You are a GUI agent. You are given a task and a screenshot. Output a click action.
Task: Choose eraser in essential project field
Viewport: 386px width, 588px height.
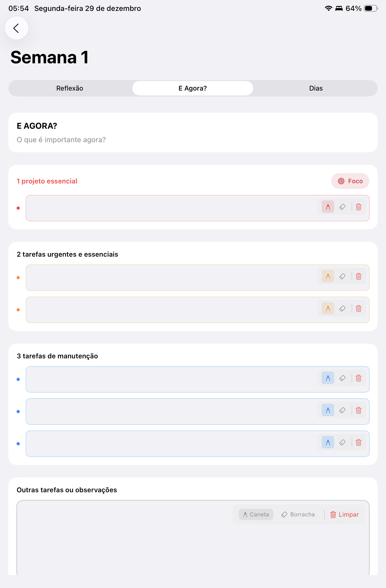342,207
